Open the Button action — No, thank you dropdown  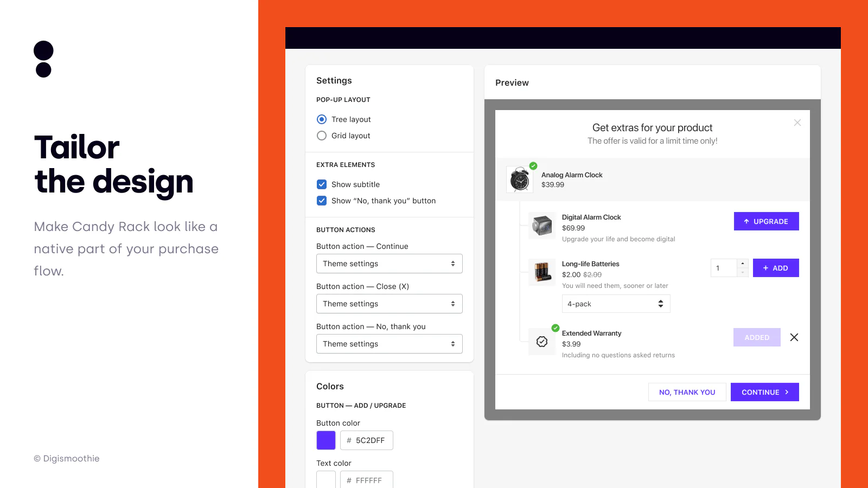pos(390,344)
